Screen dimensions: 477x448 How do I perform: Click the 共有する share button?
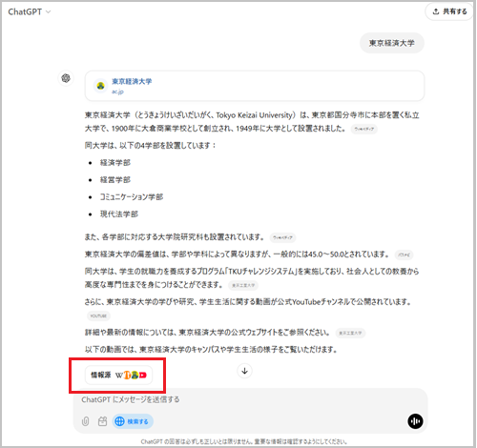(x=449, y=11)
